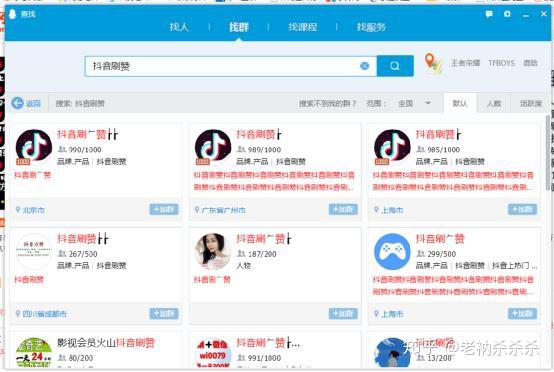This screenshot has height=372, width=554.
Task: Join the 四川省成都市 group with 加群 button
Action: click(164, 314)
